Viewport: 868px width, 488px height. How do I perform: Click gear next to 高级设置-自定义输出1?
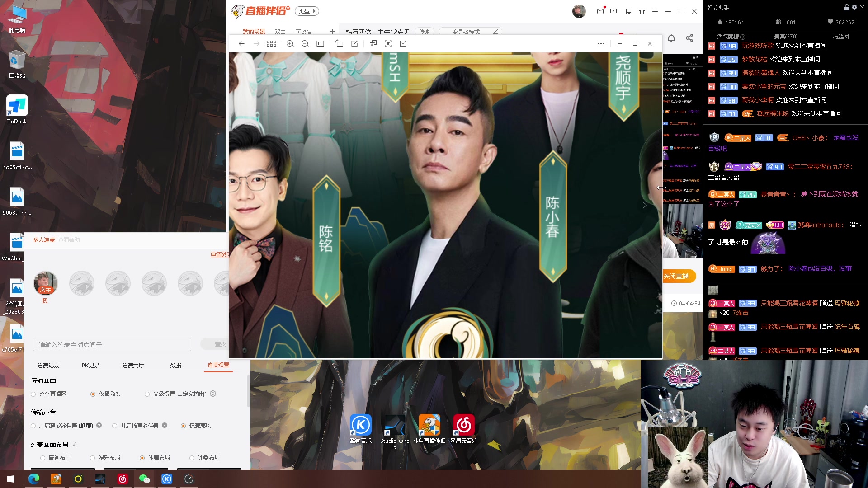(213, 394)
